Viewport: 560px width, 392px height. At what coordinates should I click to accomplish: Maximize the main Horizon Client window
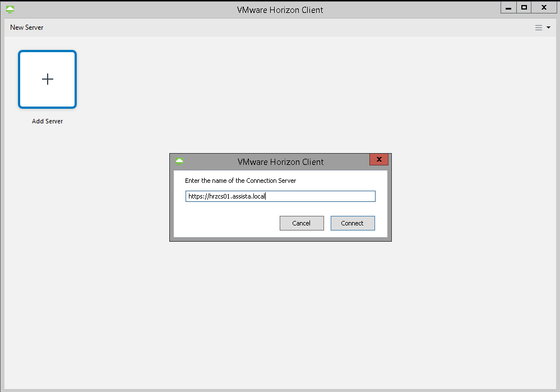click(524, 7)
